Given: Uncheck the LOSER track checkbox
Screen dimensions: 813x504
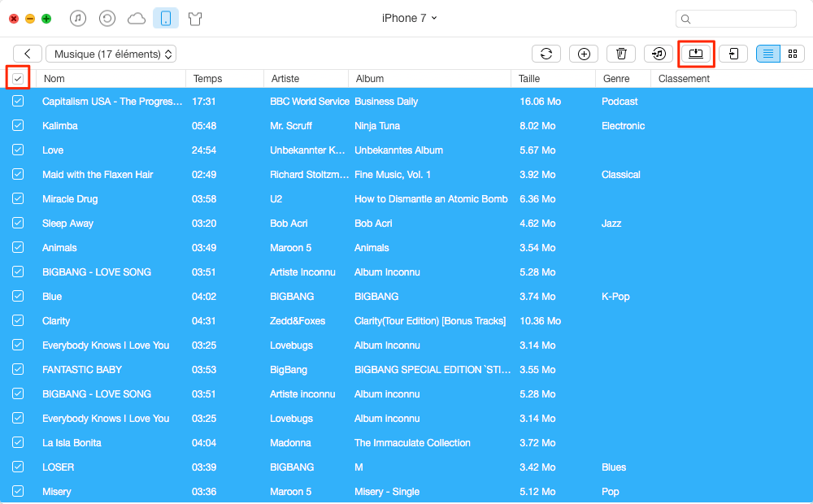Looking at the screenshot, I should pyautogui.click(x=18, y=467).
